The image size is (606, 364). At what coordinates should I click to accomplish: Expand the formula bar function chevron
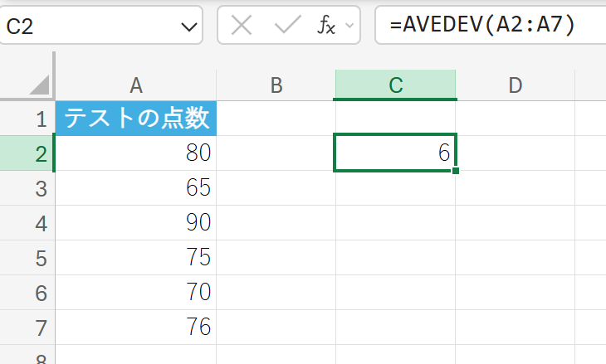click(349, 26)
